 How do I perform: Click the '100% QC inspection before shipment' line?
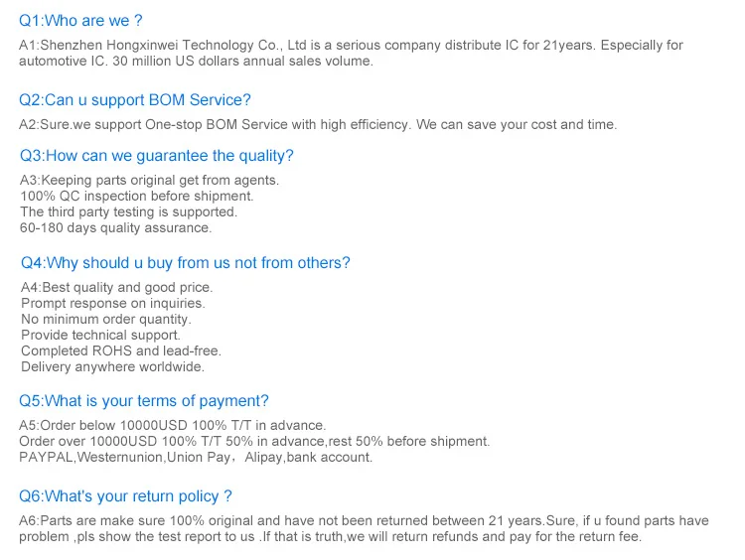pos(136,197)
